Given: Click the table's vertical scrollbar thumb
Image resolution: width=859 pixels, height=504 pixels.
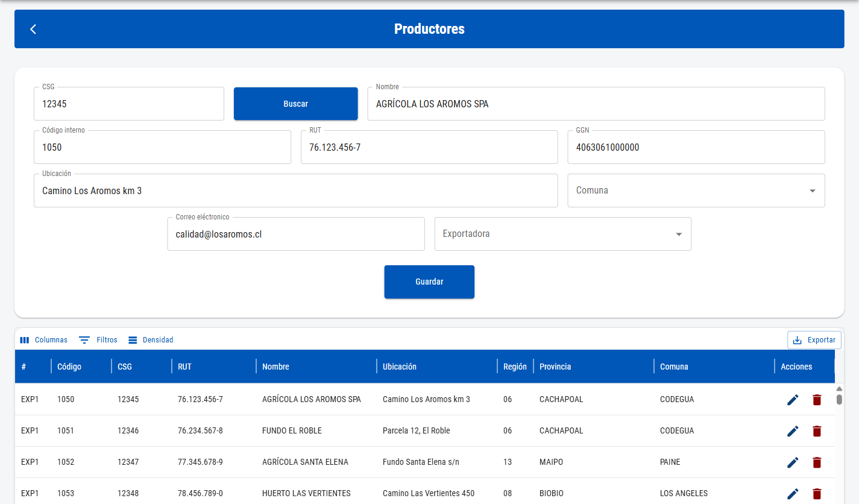Looking at the screenshot, I should coord(839,399).
